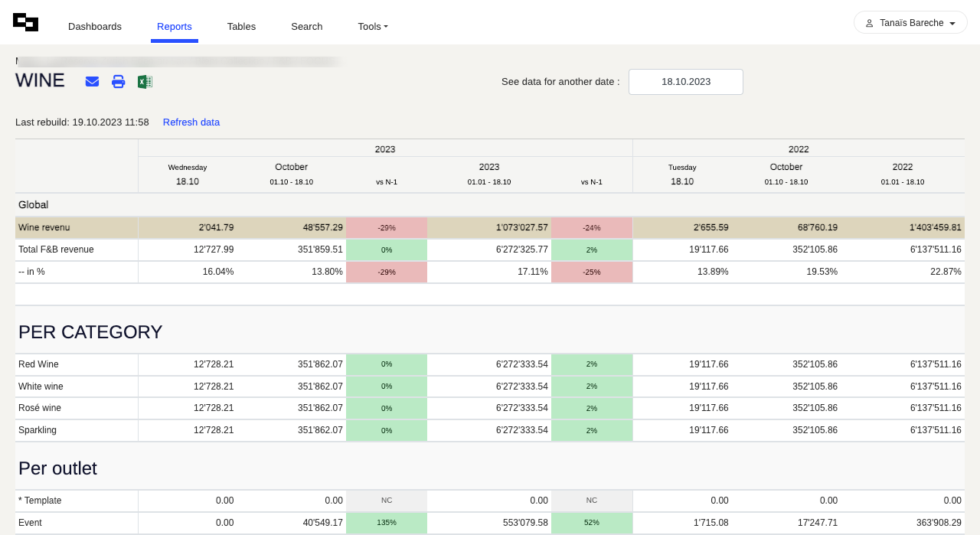
Task: Click the Refresh data link
Action: click(191, 122)
